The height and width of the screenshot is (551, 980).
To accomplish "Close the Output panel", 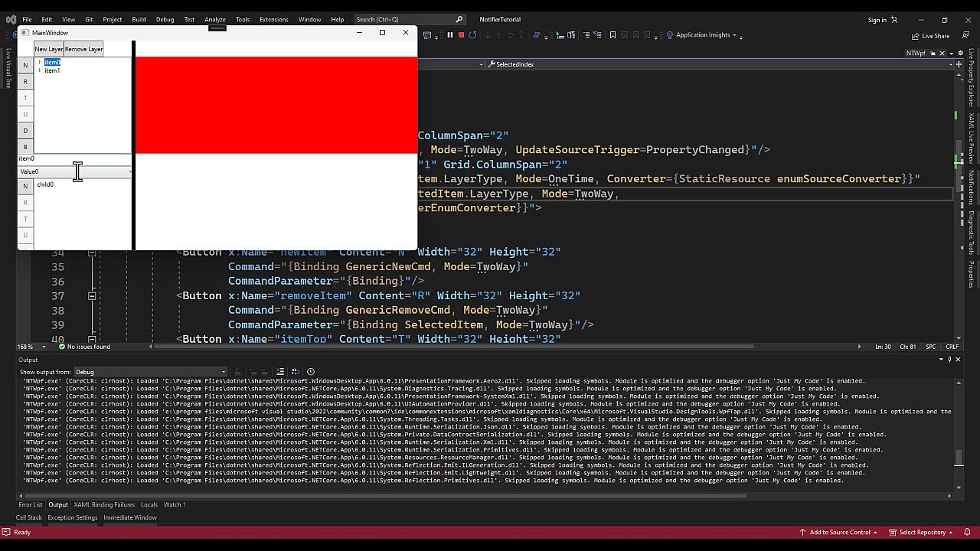I will 958,359.
